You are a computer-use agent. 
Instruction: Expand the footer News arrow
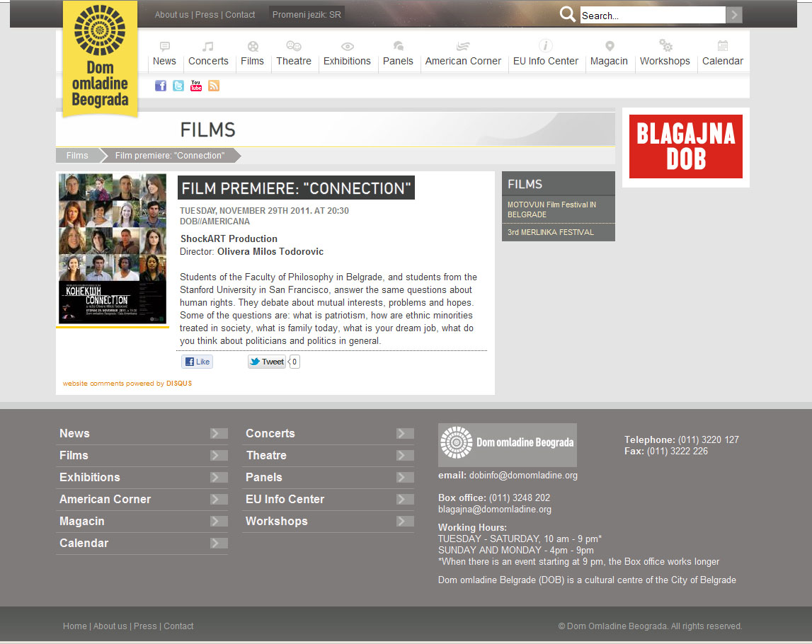pos(219,434)
